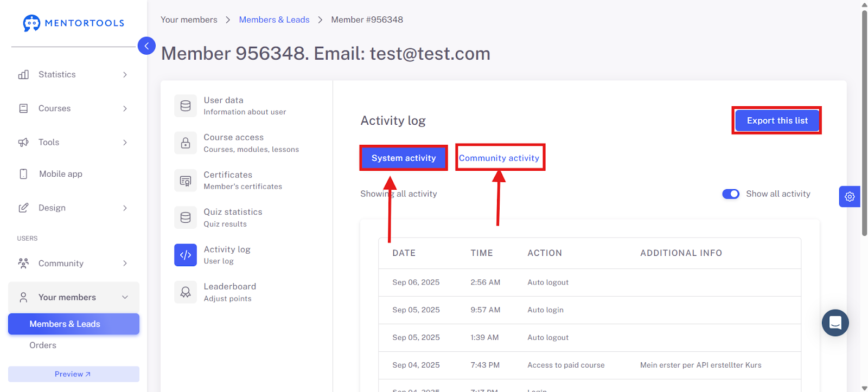Open the Quiz statistics section

coord(233,217)
